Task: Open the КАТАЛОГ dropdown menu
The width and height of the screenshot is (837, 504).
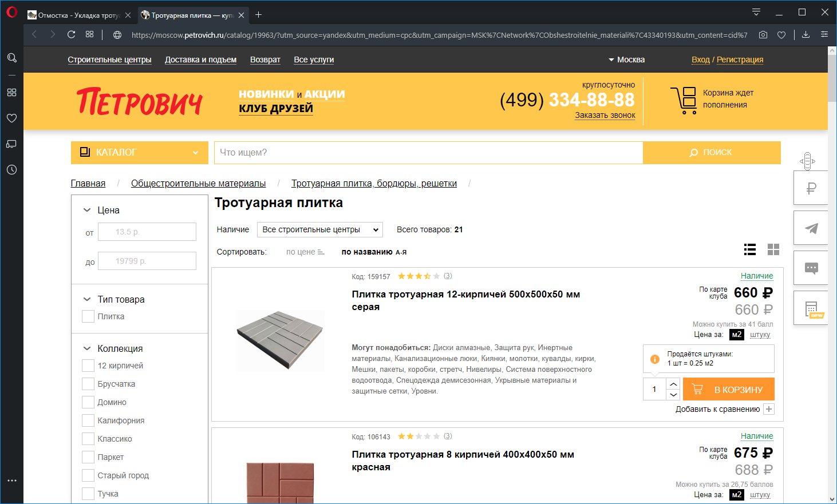Action: (140, 152)
